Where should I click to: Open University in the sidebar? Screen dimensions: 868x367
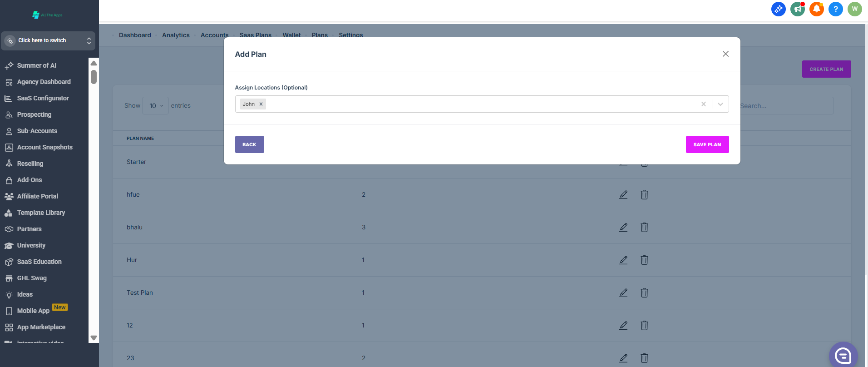tap(31, 245)
